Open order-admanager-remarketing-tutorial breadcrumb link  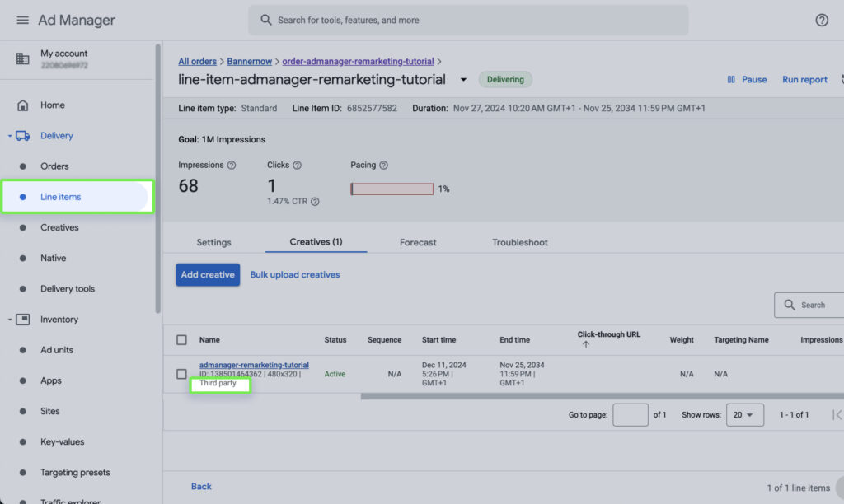coord(358,61)
